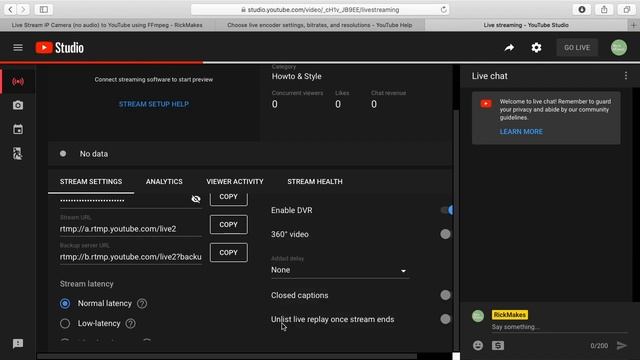
Task: Copy the stream key with COPY button
Action: pyautogui.click(x=229, y=198)
